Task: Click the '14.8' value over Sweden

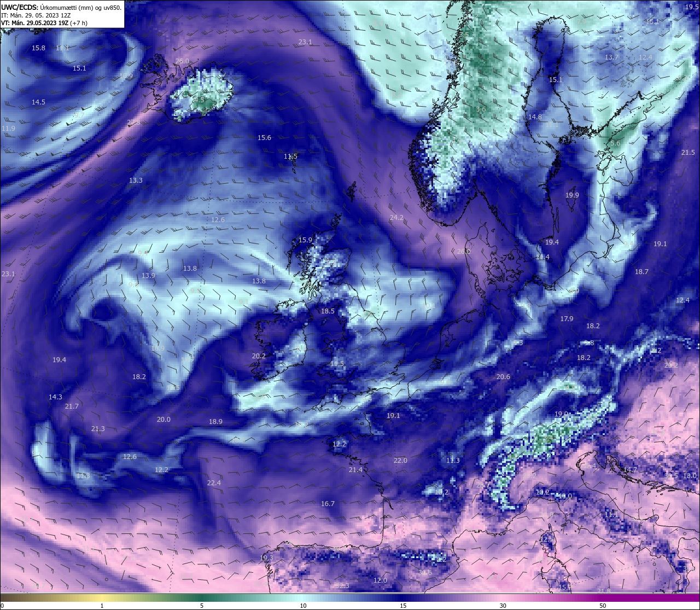Action: [x=535, y=117]
